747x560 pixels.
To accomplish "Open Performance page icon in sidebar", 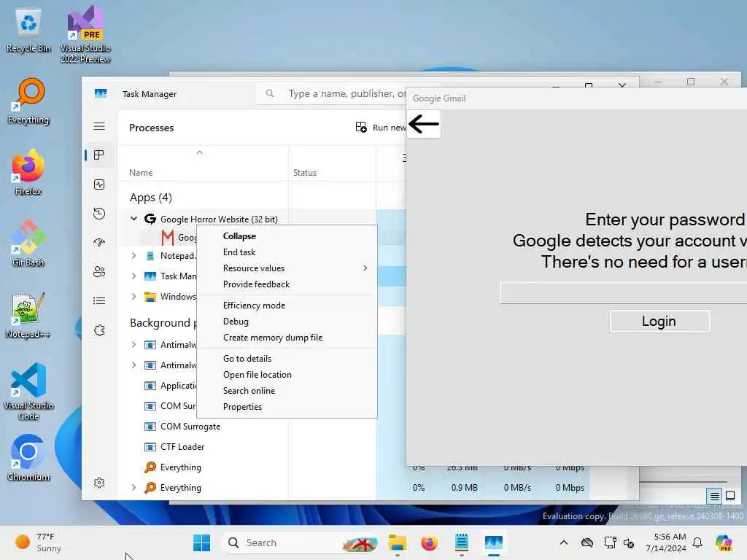I will pyautogui.click(x=99, y=184).
